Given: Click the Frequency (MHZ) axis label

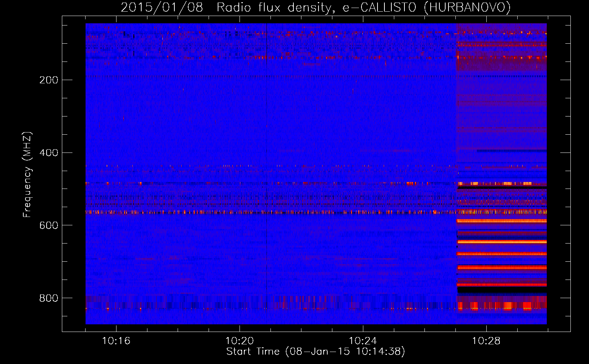Looking at the screenshot, I should click(27, 174).
